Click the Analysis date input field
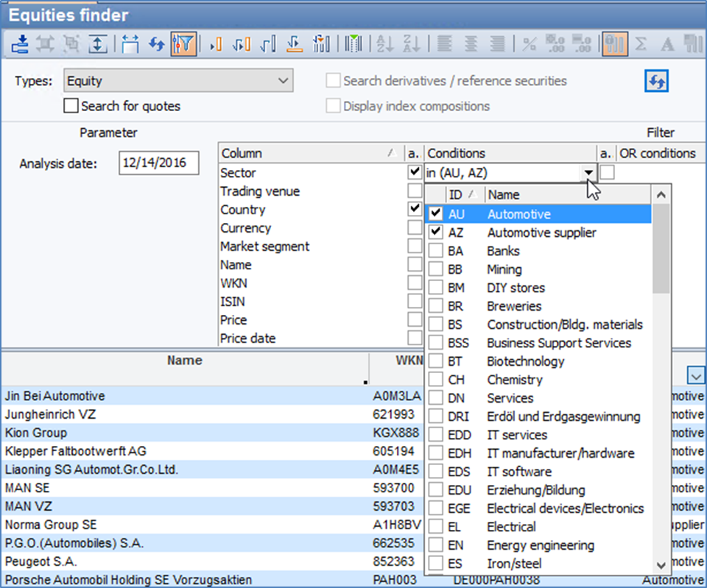This screenshot has height=588, width=707. 158,163
